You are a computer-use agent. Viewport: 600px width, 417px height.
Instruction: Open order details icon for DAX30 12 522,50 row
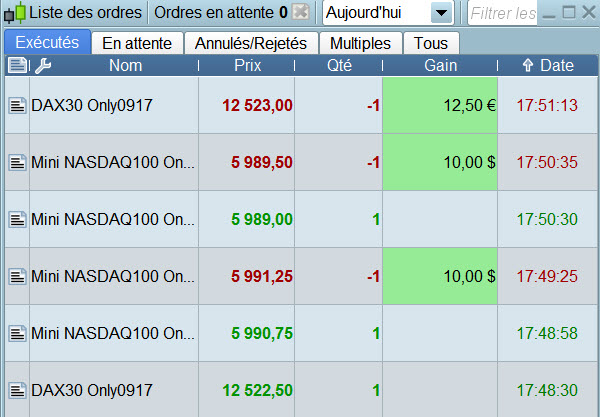(18, 390)
